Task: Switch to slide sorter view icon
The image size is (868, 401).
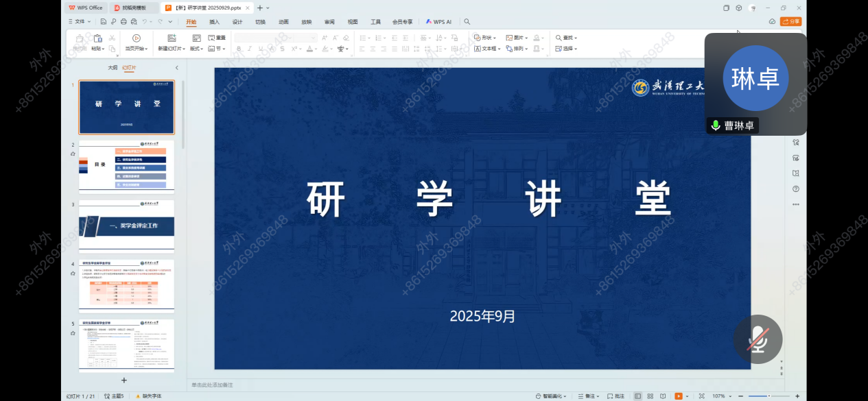Action: coord(651,396)
